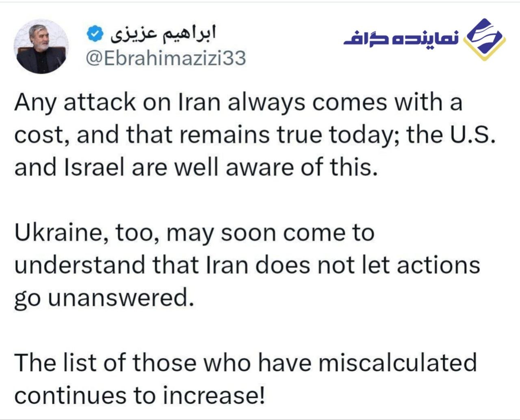
Task: Click the word 'unanswered.'
Action: click(119, 298)
